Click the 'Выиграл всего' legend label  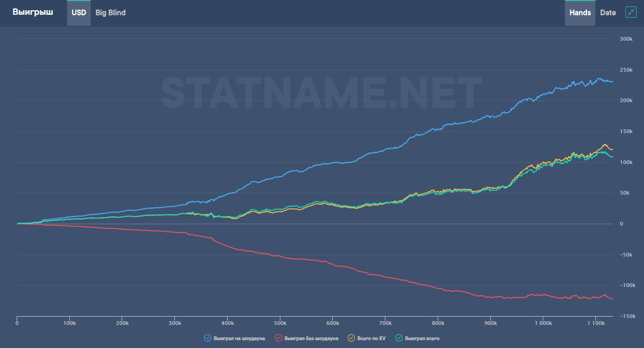click(422, 338)
